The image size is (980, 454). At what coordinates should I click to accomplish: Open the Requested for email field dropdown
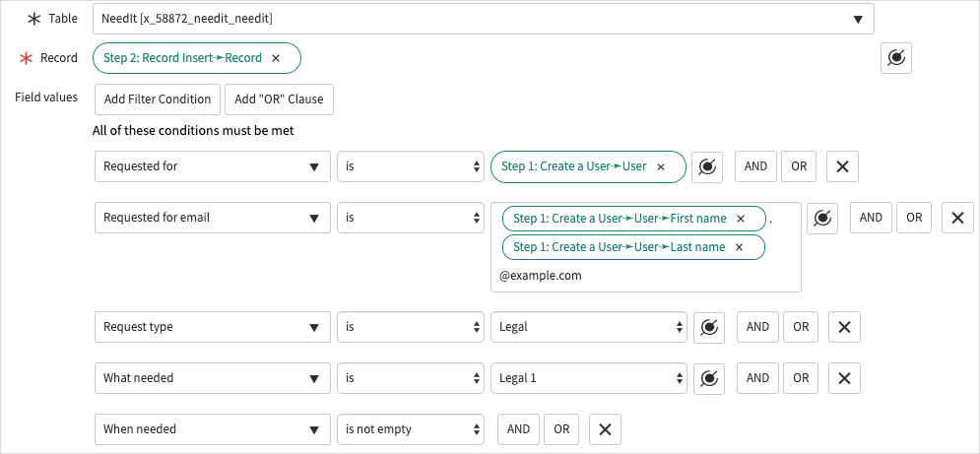[x=213, y=219]
